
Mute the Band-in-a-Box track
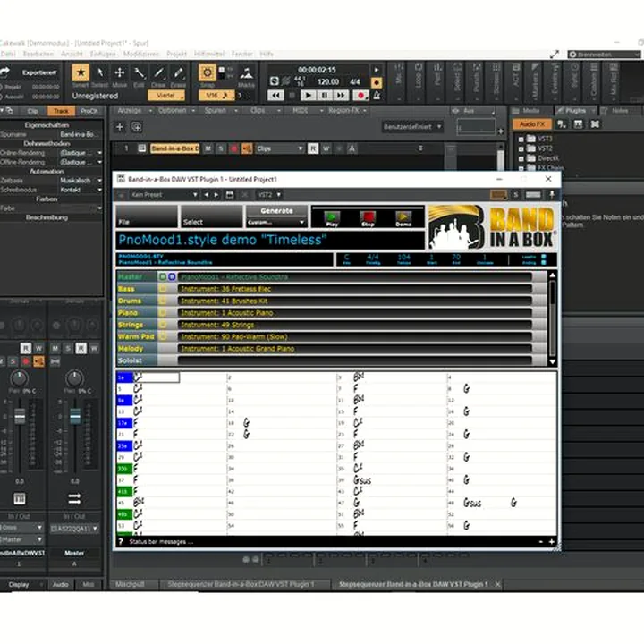click(208, 148)
